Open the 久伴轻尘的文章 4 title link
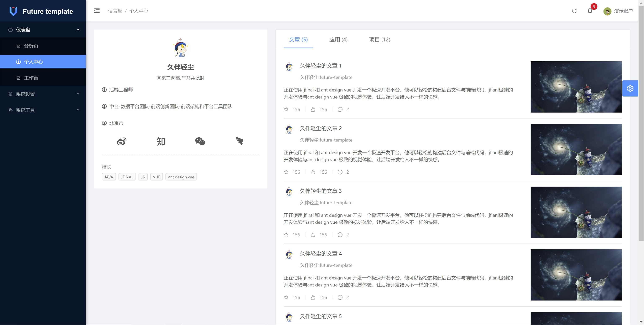 321,254
